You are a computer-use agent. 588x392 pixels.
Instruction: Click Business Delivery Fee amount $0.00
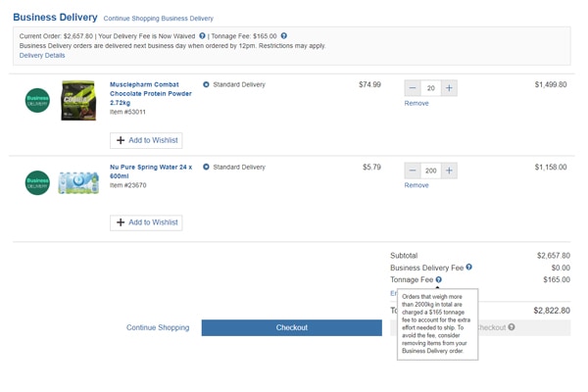click(561, 268)
